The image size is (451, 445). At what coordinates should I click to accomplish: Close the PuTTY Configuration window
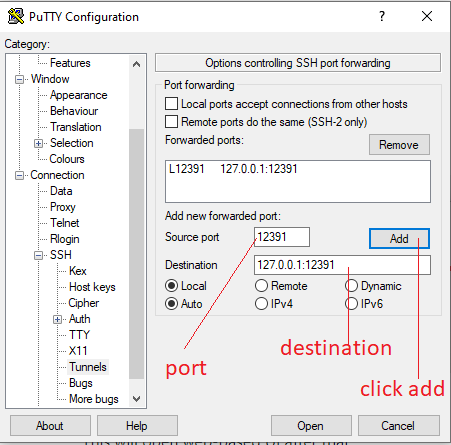coord(427,16)
